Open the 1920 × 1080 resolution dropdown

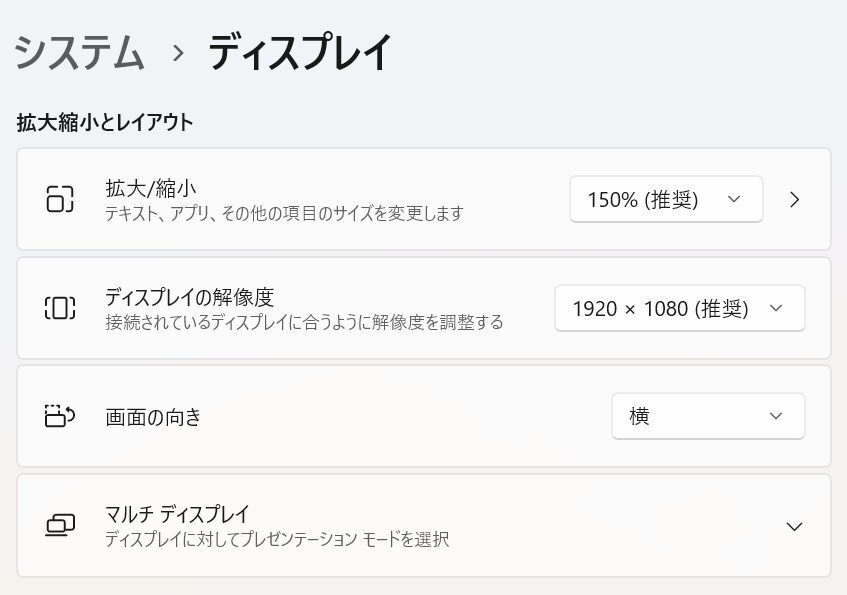[679, 308]
